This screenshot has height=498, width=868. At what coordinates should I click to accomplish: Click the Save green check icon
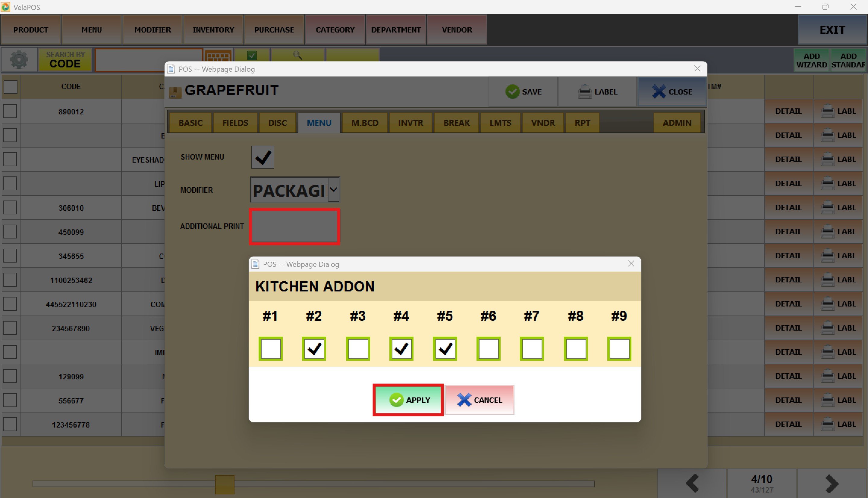pyautogui.click(x=512, y=92)
